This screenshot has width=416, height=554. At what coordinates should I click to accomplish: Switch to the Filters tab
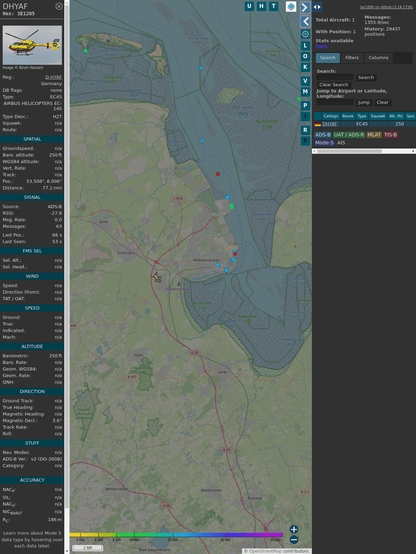click(352, 58)
